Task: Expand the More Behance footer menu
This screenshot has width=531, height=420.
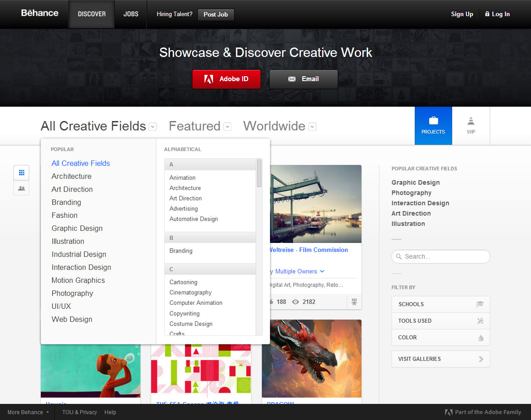Action: tap(28, 412)
